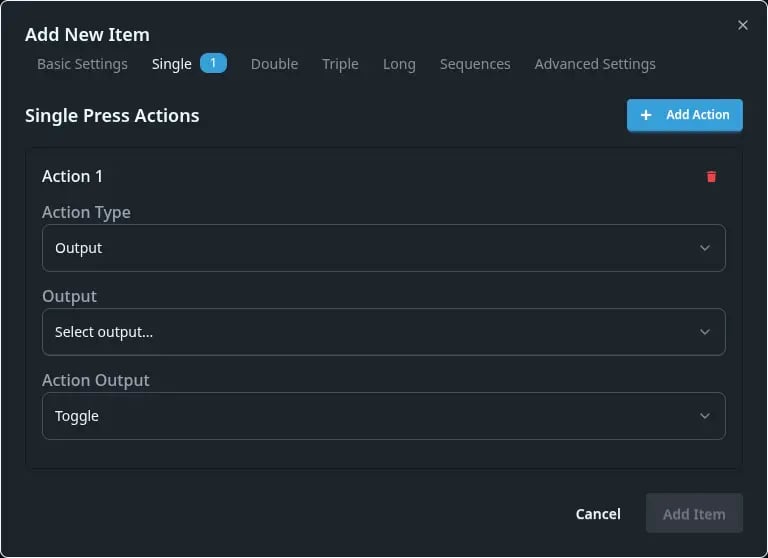768x558 pixels.
Task: Go to the Long tab
Action: tap(399, 64)
